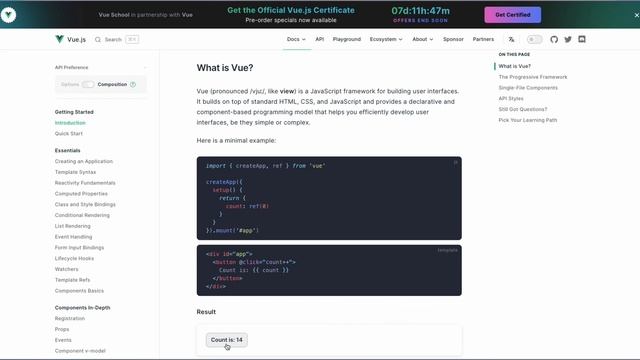Open the API nav link

pos(320,39)
